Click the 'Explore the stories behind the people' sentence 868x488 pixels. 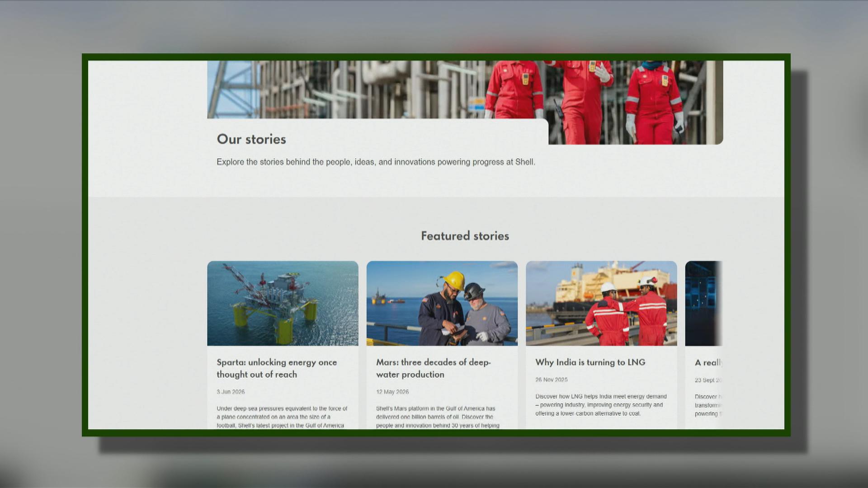click(x=376, y=162)
